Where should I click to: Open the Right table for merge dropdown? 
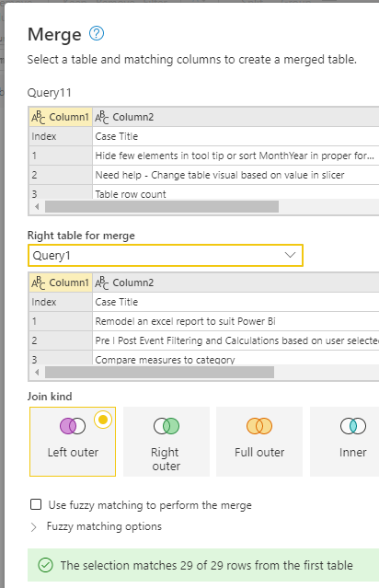pyautogui.click(x=166, y=256)
